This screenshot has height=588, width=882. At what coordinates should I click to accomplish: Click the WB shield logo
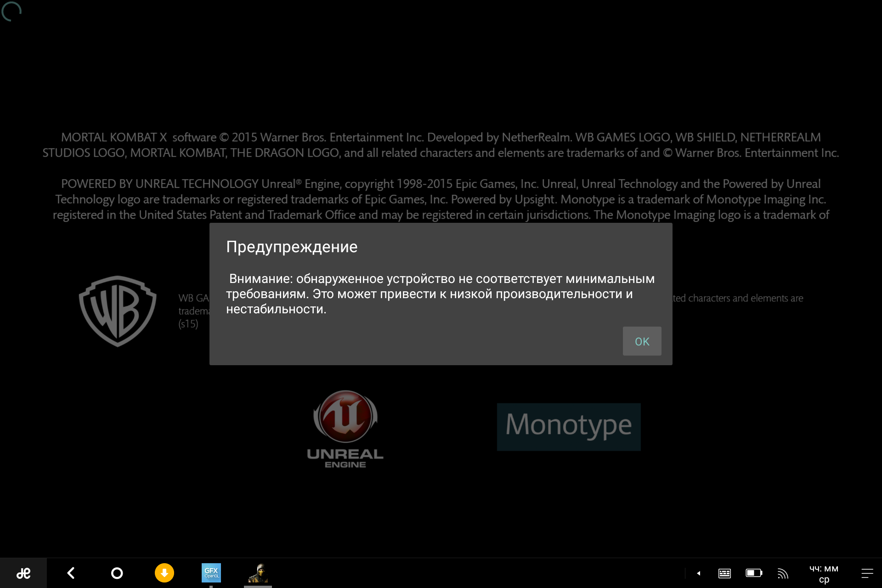coord(118,311)
